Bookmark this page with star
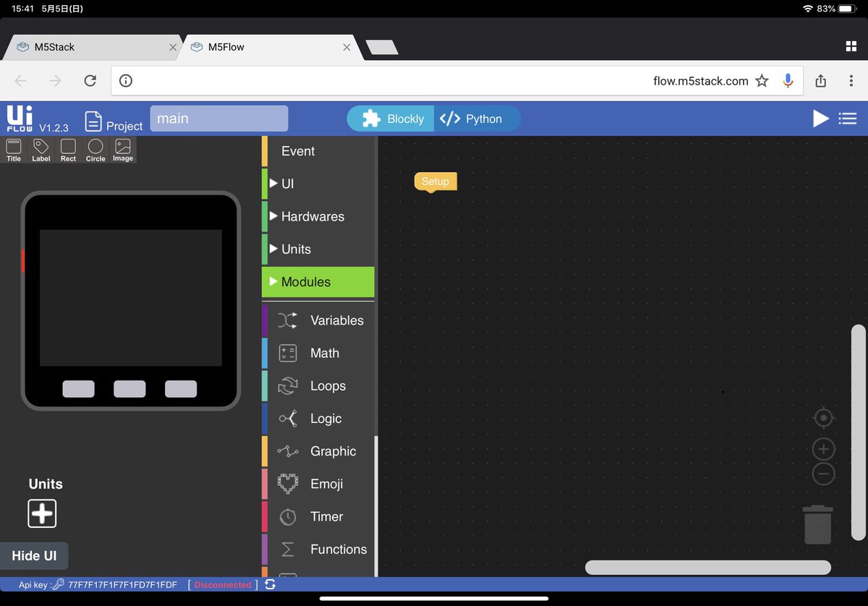This screenshot has height=606, width=868. click(762, 81)
